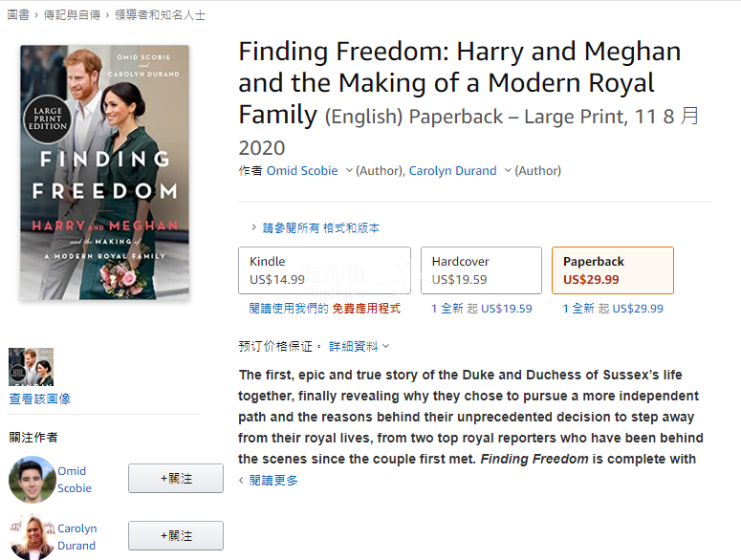Select the Hardcover US$19.59 format
Image resolution: width=741 pixels, height=560 pixels.
point(481,270)
